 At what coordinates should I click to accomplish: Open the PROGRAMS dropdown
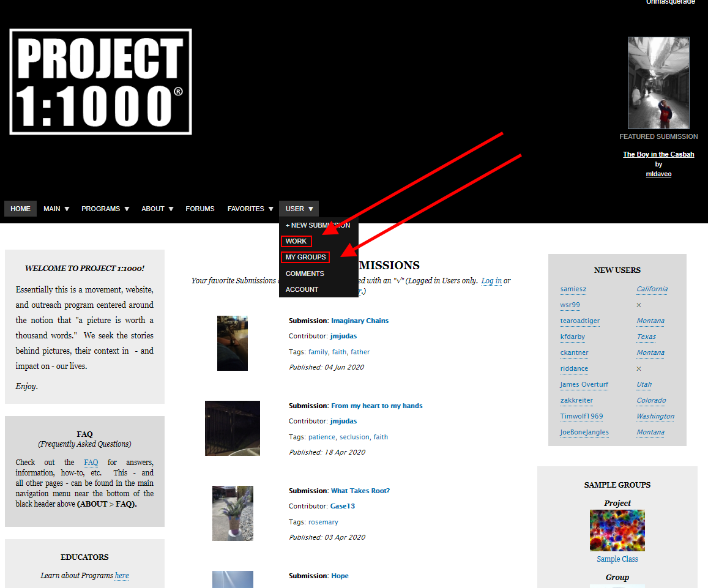pos(104,209)
